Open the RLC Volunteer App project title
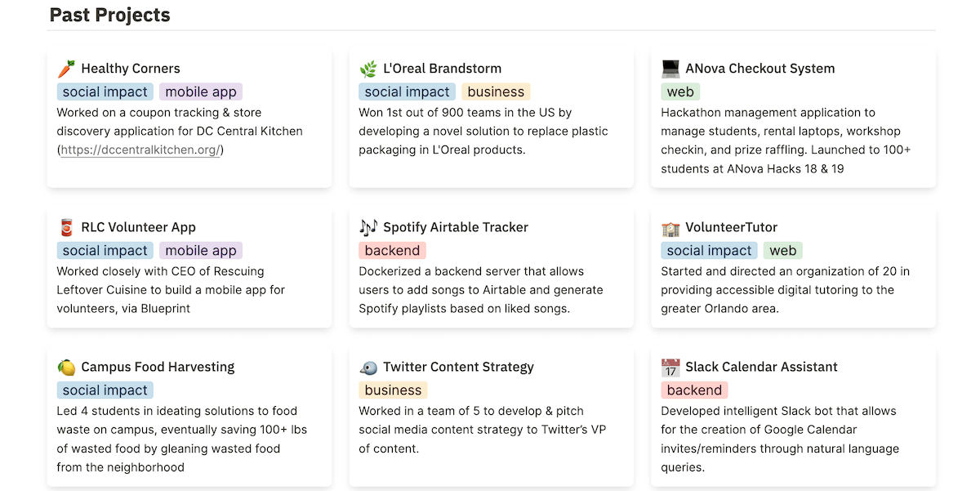Viewport: 980px width, 491px height. 138,227
